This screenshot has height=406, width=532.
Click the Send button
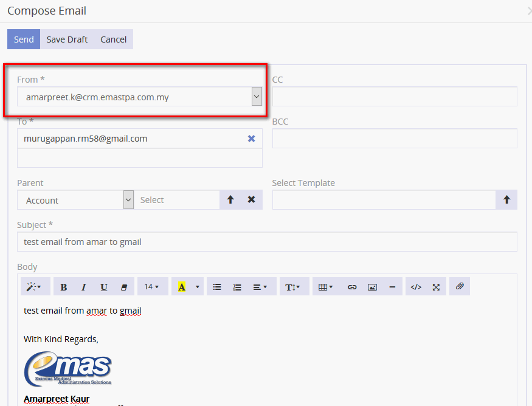24,40
